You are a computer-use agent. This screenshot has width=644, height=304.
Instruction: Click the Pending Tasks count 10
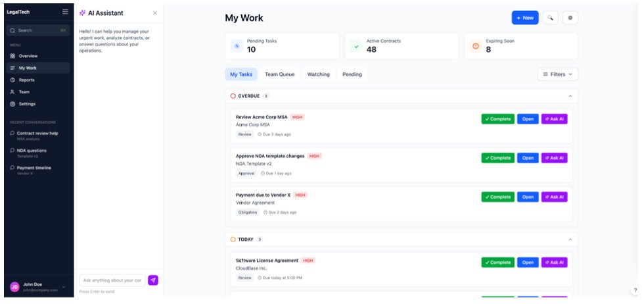251,50
